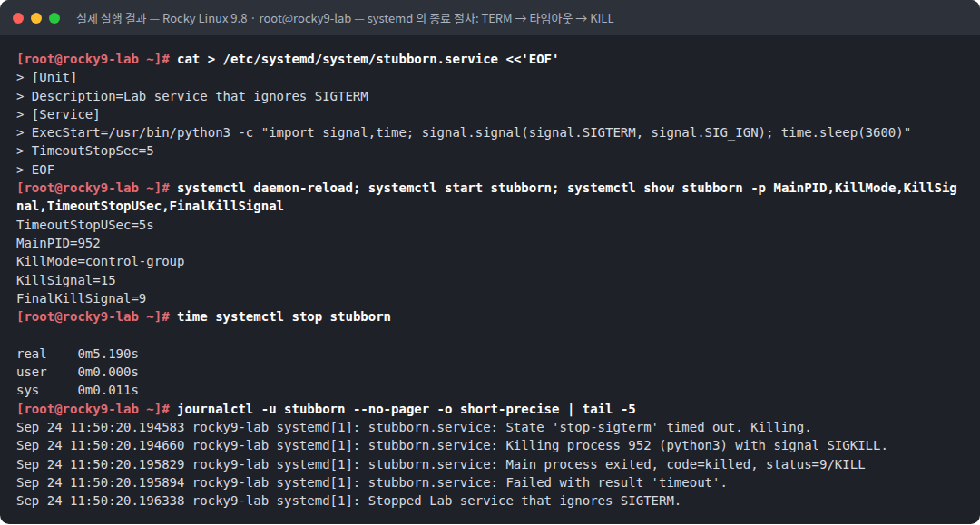Screen dimensions: 980x525
Task: Click the 'KillSignal=15' output
Action: pyautogui.click(x=66, y=279)
